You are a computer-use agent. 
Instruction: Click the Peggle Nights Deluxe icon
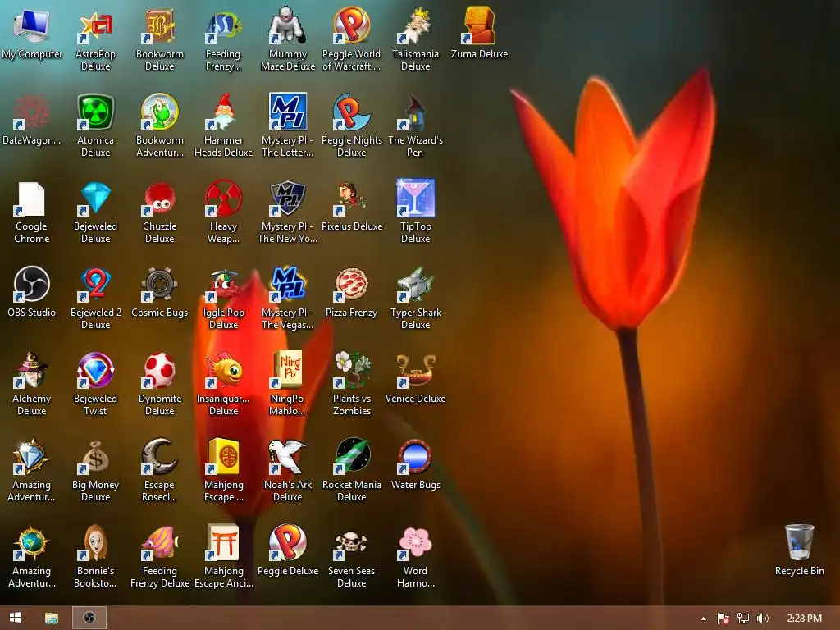pyautogui.click(x=351, y=112)
